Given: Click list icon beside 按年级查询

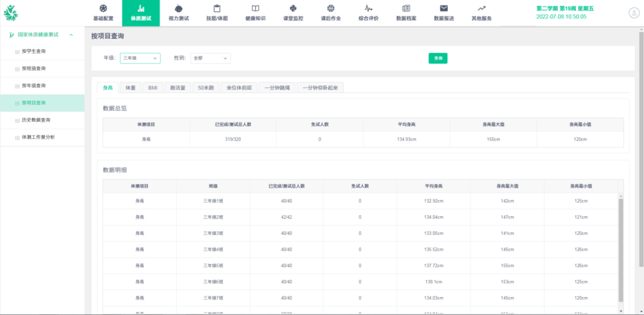Looking at the screenshot, I should click(x=17, y=87).
